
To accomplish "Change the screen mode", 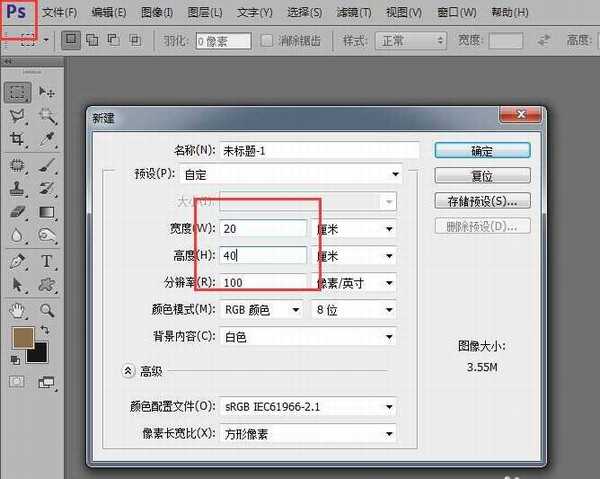I will [x=47, y=382].
